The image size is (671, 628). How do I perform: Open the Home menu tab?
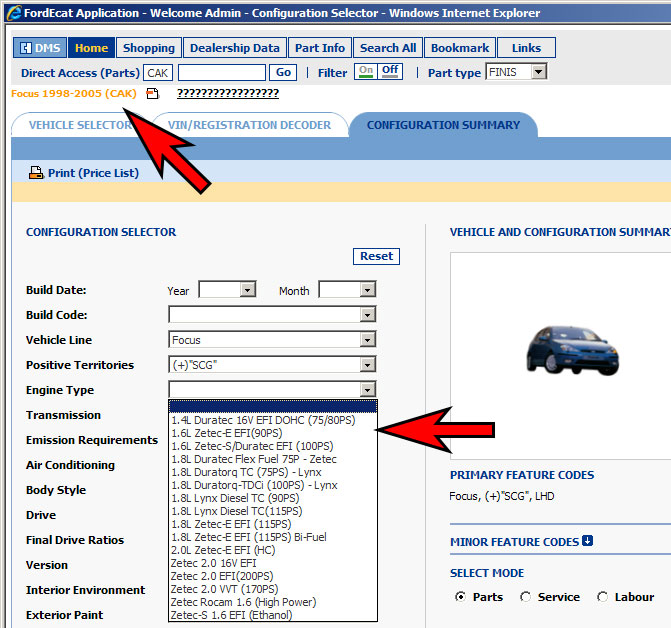(x=91, y=47)
